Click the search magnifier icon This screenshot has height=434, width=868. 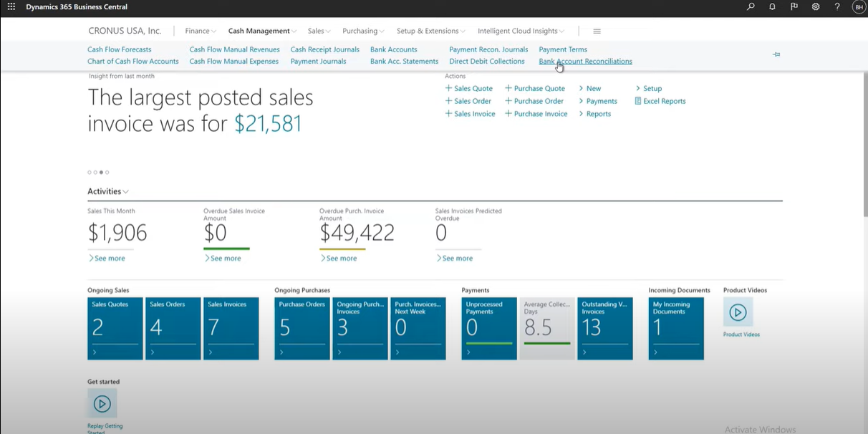(x=751, y=6)
